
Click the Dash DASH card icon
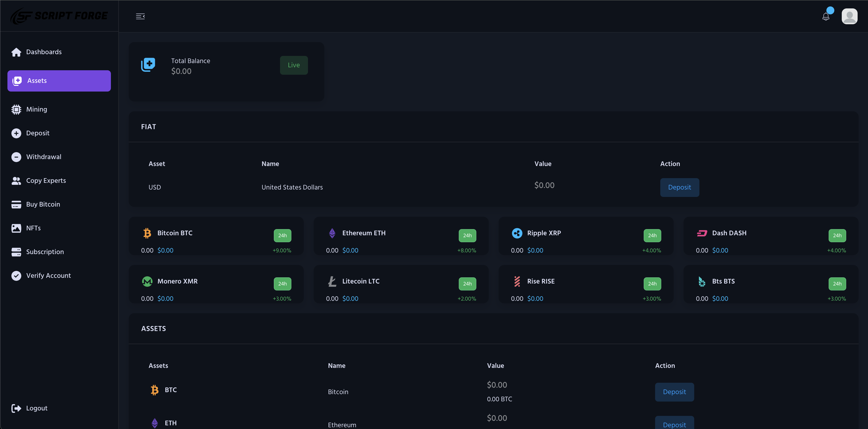(x=702, y=233)
